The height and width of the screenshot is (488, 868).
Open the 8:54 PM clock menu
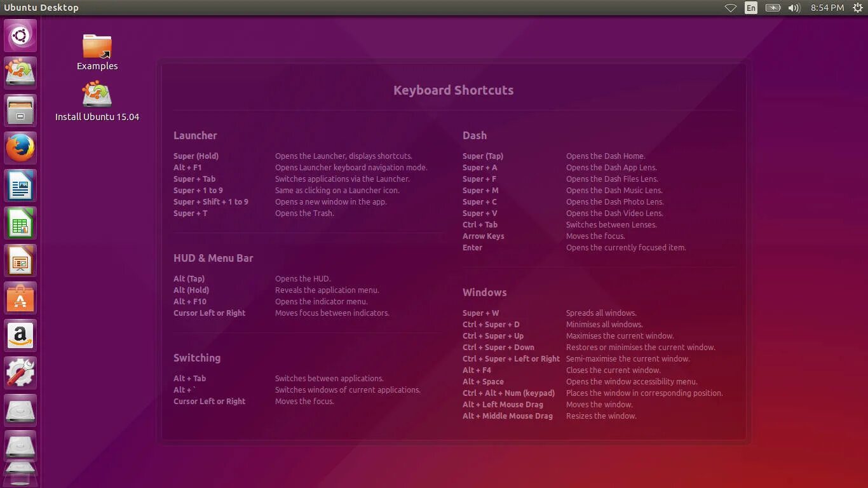(x=827, y=8)
